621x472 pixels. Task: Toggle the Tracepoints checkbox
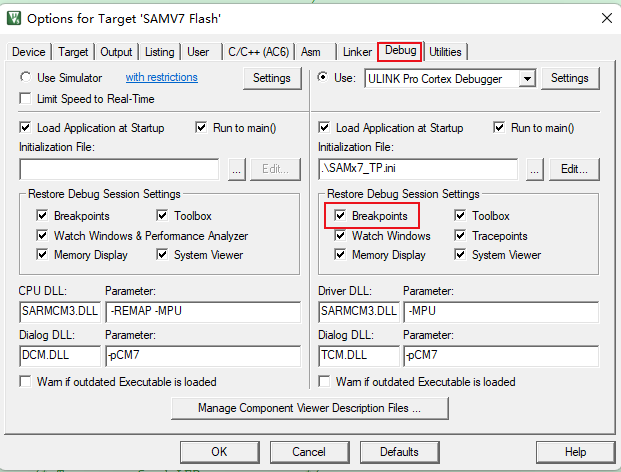pyautogui.click(x=460, y=236)
